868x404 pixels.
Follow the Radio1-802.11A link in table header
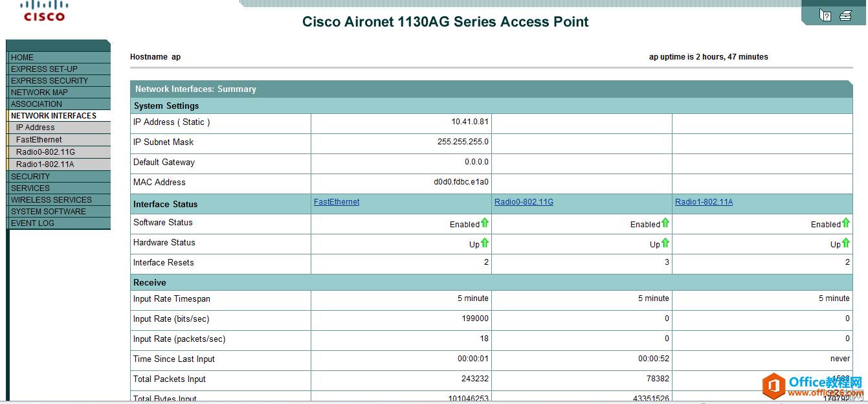(x=704, y=202)
